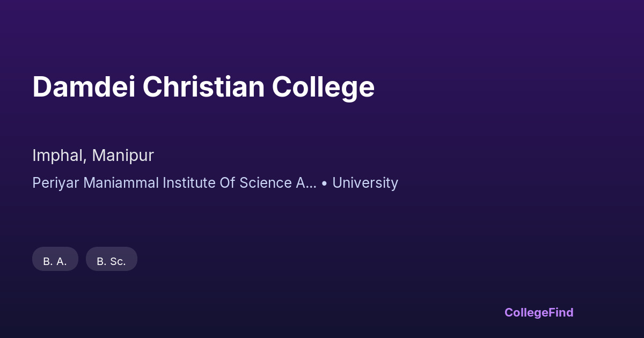Viewport: 644px width, 338px height.
Task: Click the word Manipur
Action: [123, 156]
